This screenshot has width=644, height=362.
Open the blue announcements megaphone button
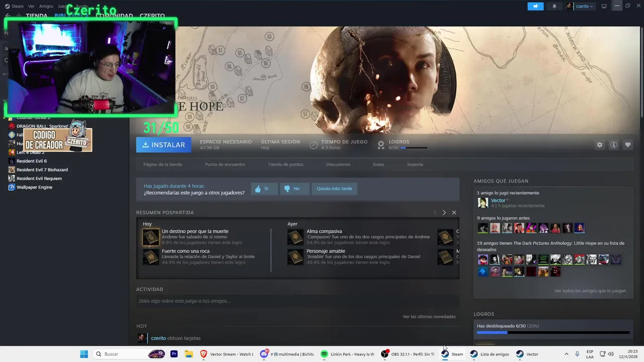[x=535, y=6]
